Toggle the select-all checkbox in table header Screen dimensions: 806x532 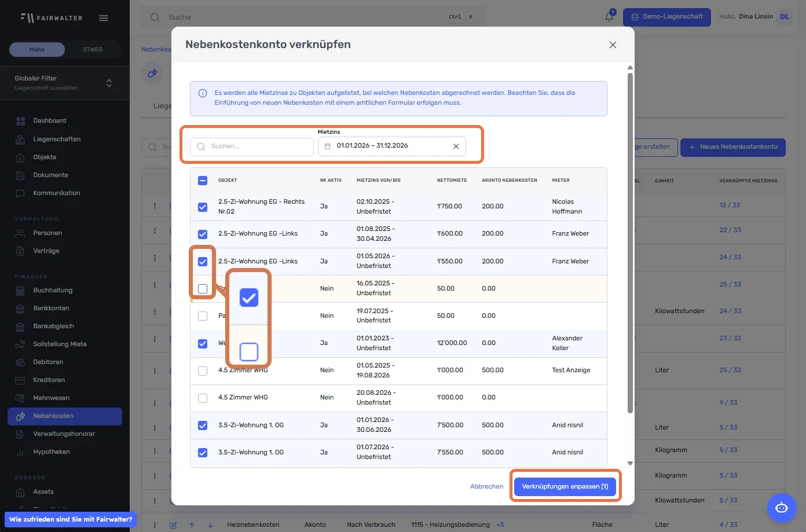203,181
